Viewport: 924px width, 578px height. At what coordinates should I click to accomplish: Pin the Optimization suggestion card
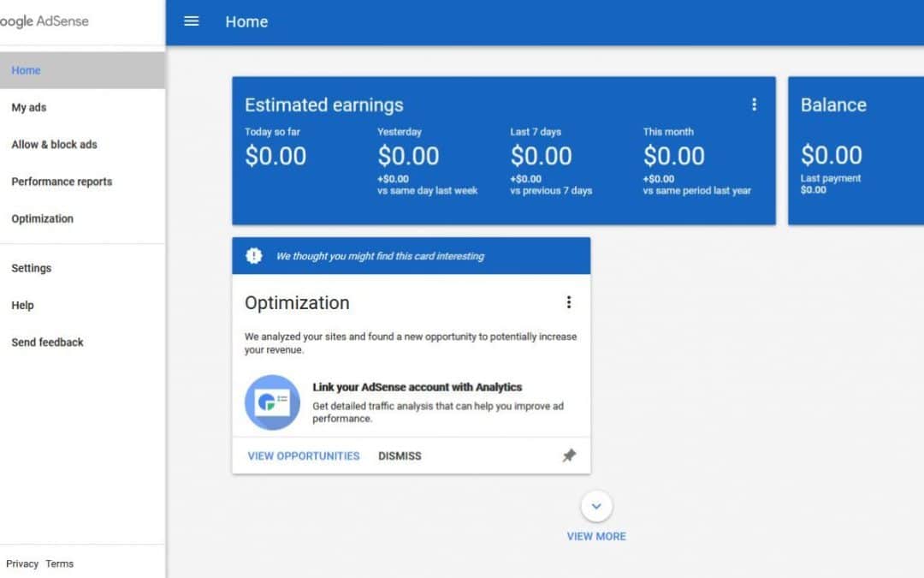pos(570,456)
